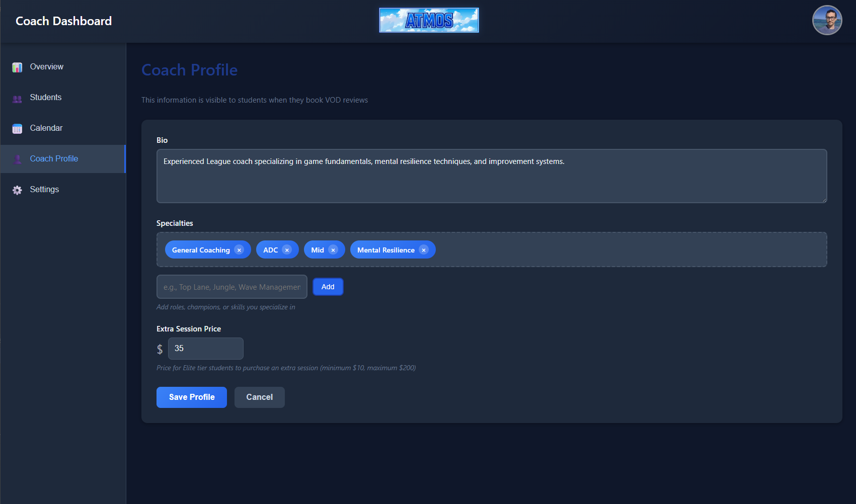
Task: Click the Students people icon
Action: 17,99
